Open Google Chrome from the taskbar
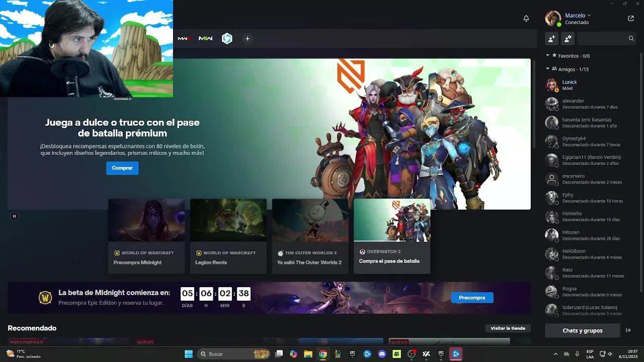644x362 pixels. 323,354
